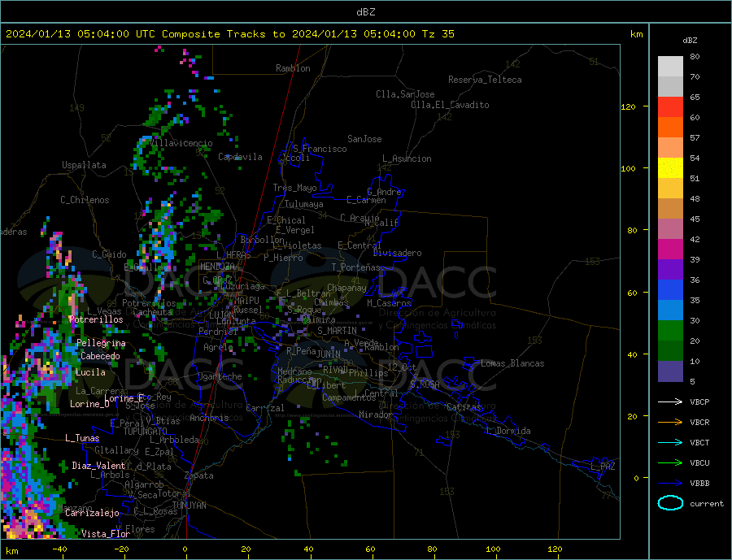Click the 'Zapata' map label
The width and height of the screenshot is (732, 560).
(x=199, y=475)
